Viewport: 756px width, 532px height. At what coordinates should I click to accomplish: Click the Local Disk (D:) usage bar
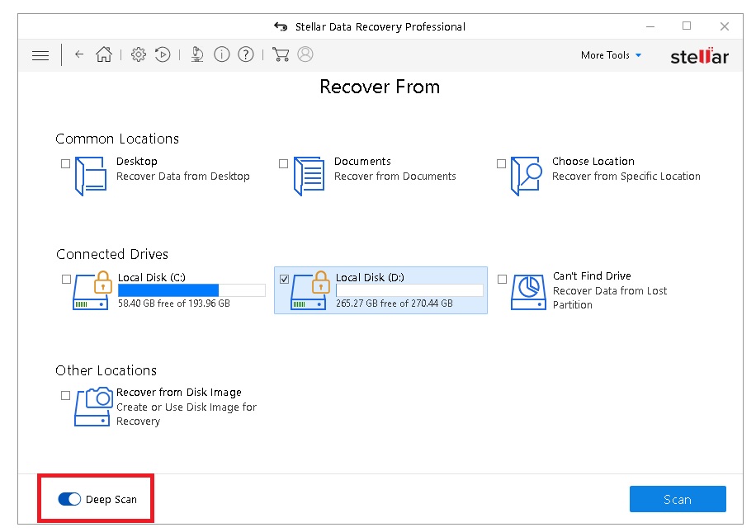[x=410, y=290]
